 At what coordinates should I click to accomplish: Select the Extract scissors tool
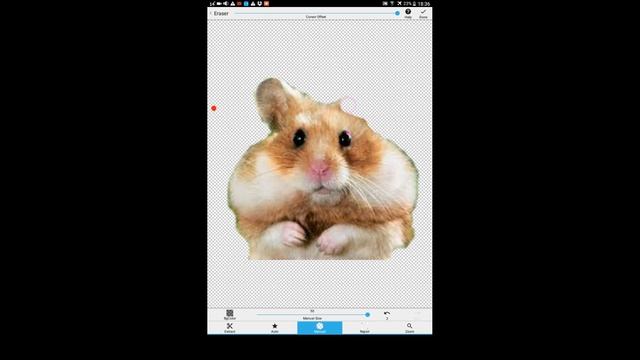coord(230,328)
